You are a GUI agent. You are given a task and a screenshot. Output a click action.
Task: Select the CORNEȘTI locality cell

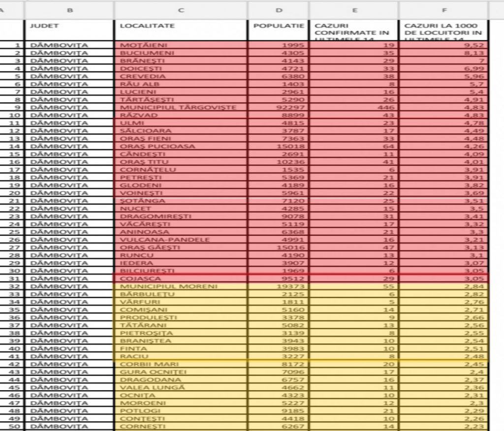[x=181, y=426]
